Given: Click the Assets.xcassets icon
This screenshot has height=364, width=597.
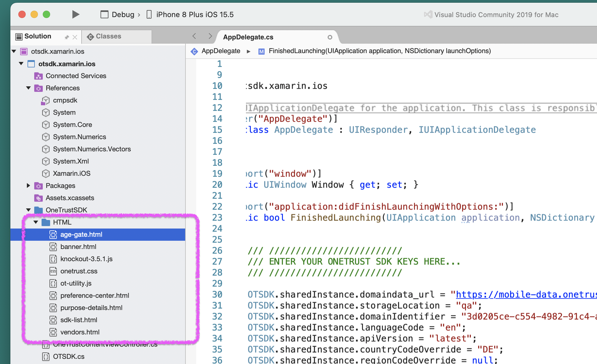Looking at the screenshot, I should pos(38,198).
